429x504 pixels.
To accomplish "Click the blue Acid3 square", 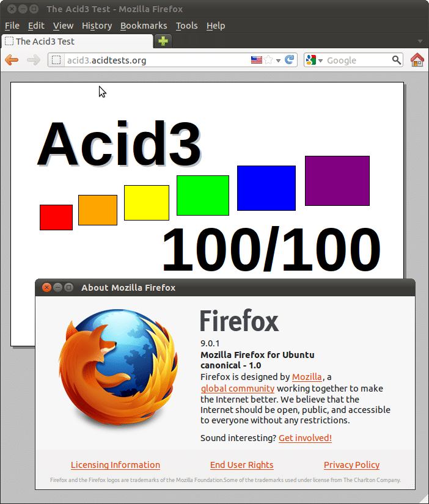I will point(266,188).
